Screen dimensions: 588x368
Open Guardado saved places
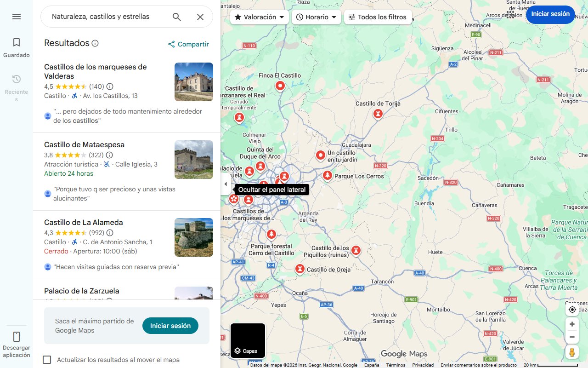[16, 46]
